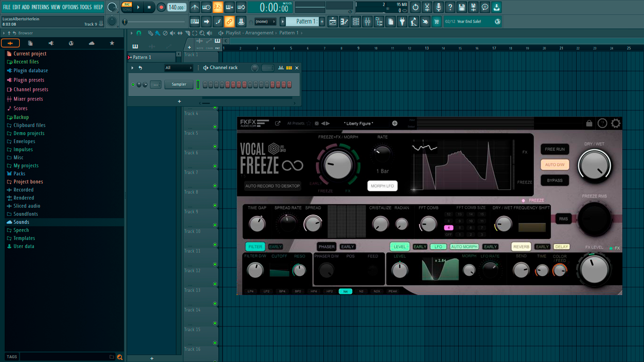Image resolution: width=644 pixels, height=362 pixels.
Task: Click the FX LEVEL knob
Action: [594, 269]
